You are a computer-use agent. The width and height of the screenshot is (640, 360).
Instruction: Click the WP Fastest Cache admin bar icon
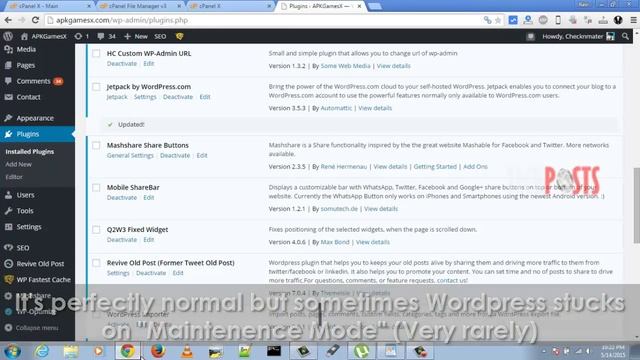pyautogui.click(x=179, y=36)
